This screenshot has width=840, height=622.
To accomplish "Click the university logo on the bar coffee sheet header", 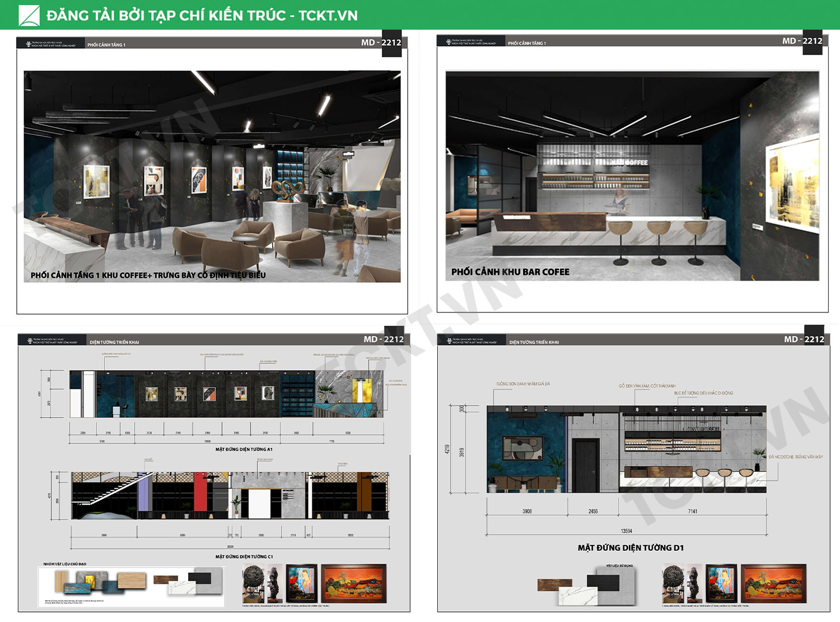I will pos(449,42).
